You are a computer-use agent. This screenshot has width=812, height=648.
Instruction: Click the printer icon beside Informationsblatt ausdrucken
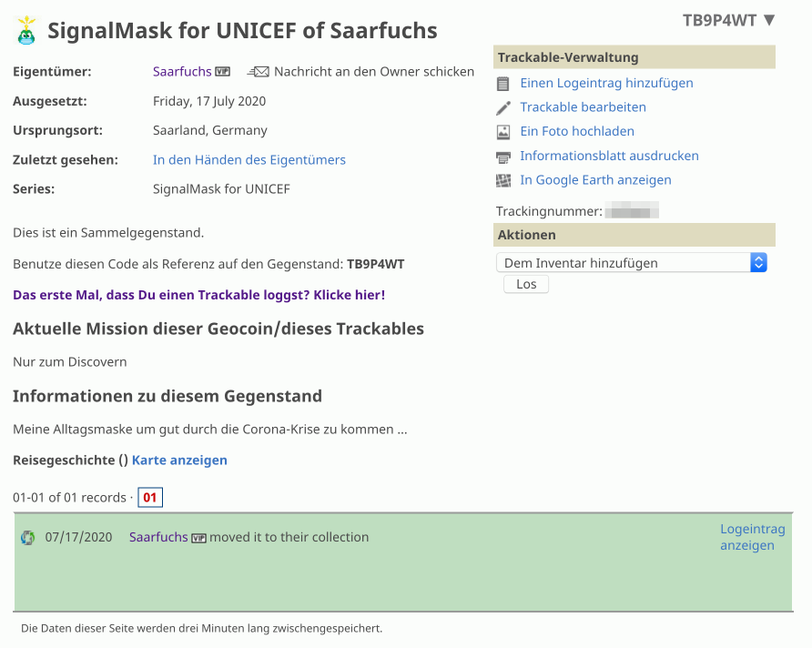[502, 157]
